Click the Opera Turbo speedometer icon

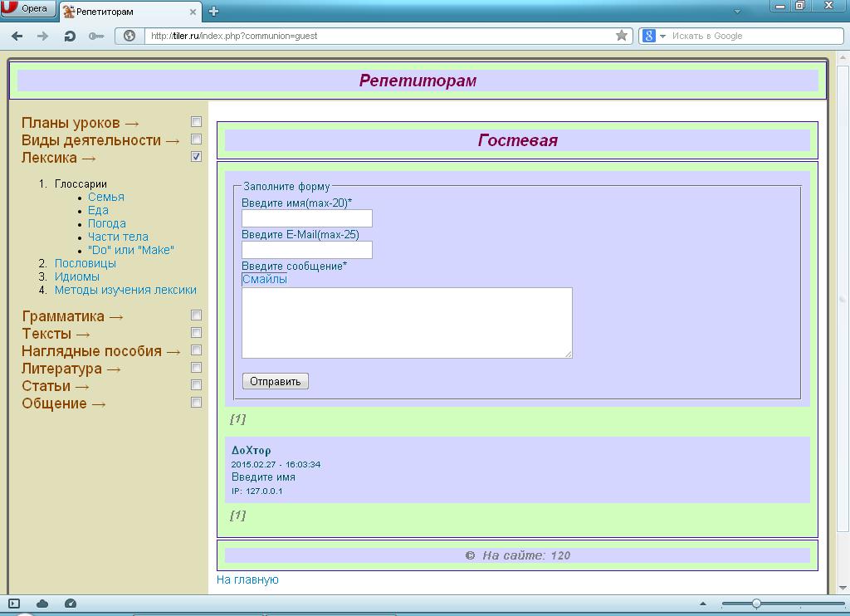pyautogui.click(x=71, y=604)
